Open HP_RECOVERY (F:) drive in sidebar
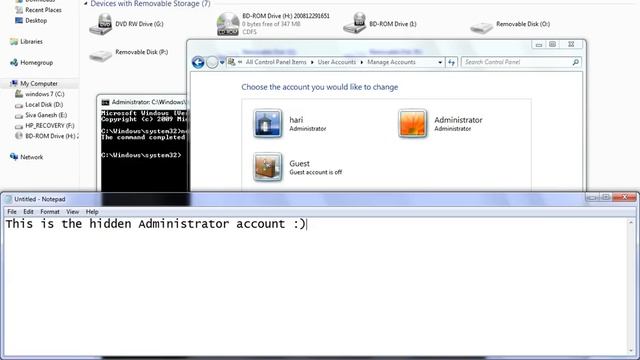Image resolution: width=640 pixels, height=360 pixels. [x=50, y=126]
